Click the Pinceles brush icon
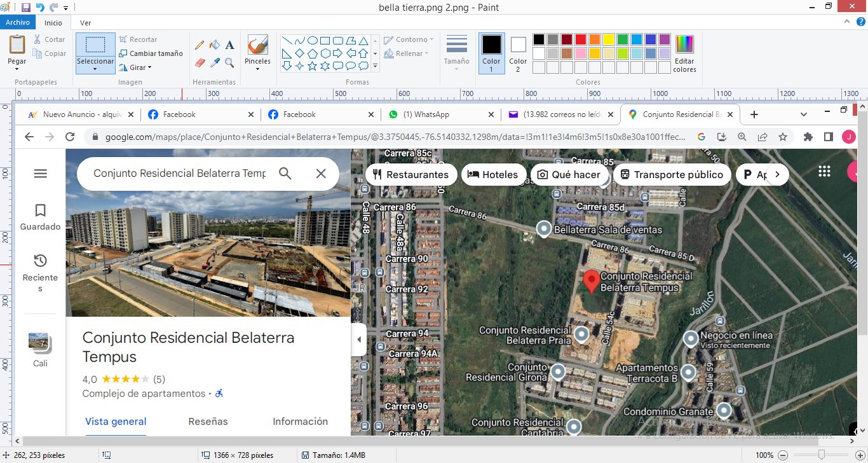Viewport: 868px width, 463px height. pos(257,45)
